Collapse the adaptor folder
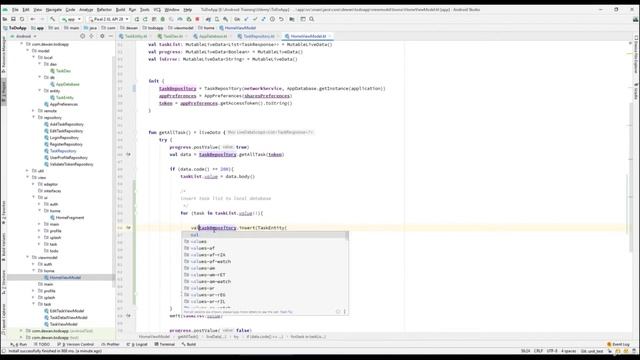This screenshot has height=360, width=640. pyautogui.click(x=33, y=184)
